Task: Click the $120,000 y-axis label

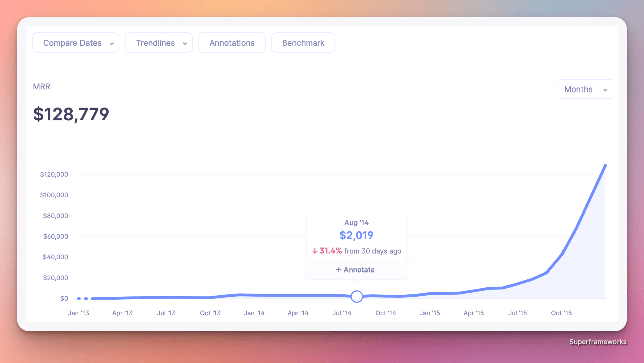Action: (x=54, y=174)
